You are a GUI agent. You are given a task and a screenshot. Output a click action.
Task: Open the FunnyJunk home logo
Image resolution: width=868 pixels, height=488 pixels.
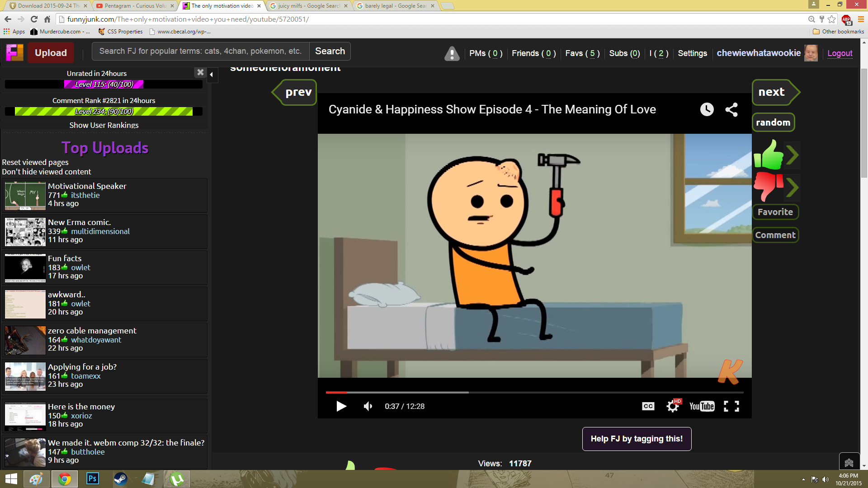pyautogui.click(x=14, y=52)
